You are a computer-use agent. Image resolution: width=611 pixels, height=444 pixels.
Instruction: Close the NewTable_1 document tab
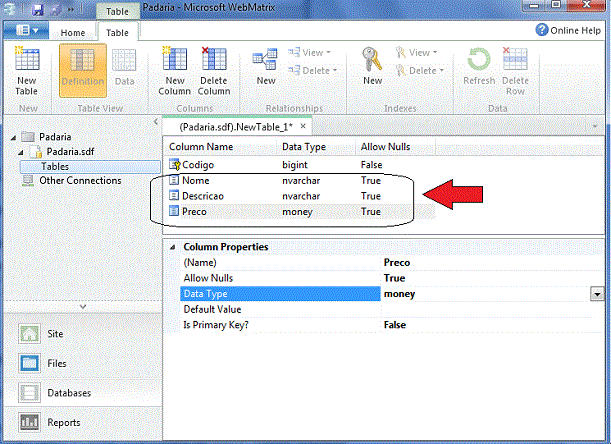click(x=303, y=126)
